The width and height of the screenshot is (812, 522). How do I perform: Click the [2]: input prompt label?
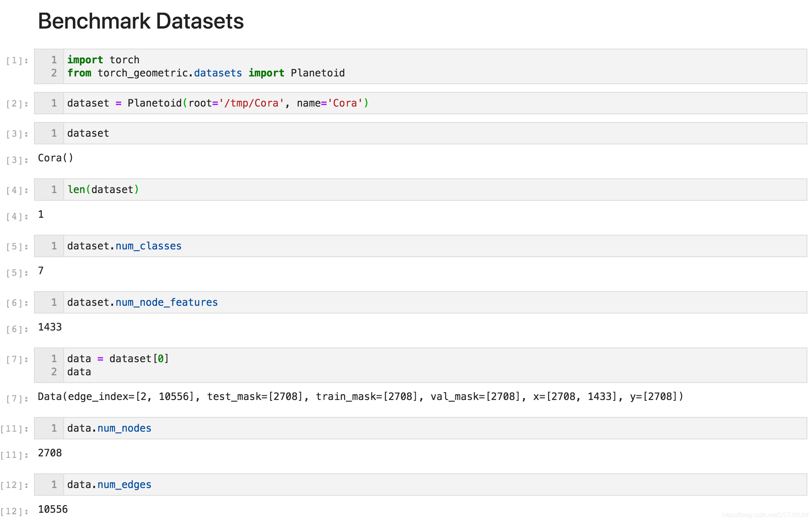[17, 104]
